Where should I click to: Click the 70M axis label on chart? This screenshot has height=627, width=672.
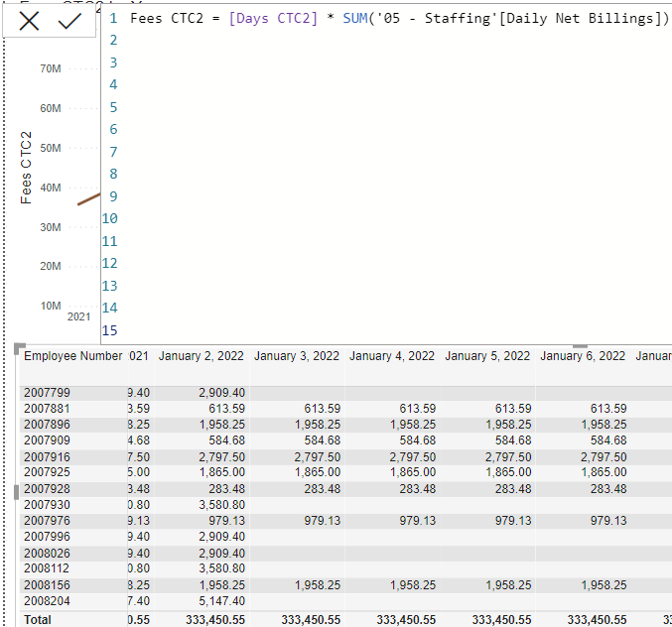[x=51, y=68]
